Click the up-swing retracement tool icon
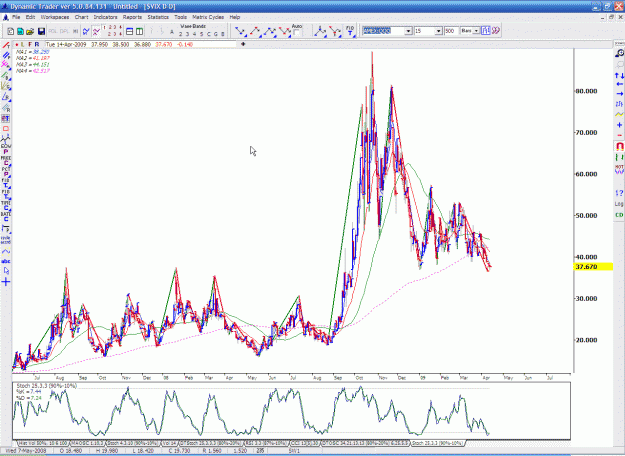The image size is (625, 456). [x=255, y=31]
